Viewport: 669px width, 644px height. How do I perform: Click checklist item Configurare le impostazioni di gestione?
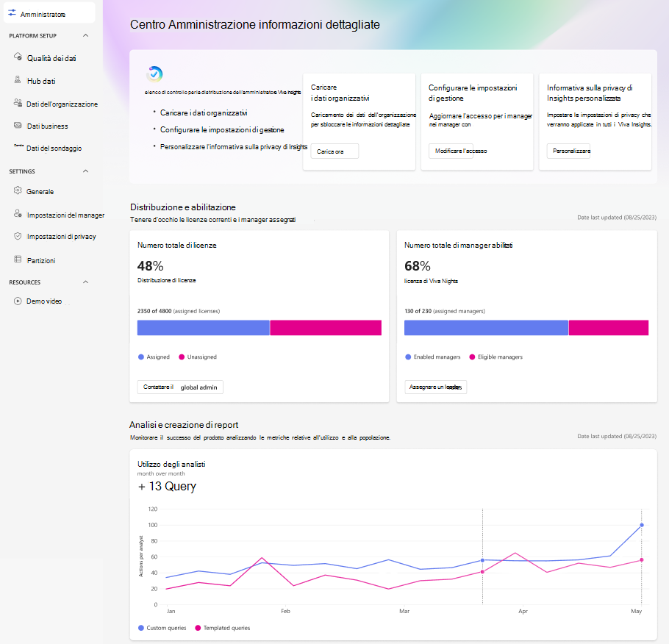coord(222,129)
